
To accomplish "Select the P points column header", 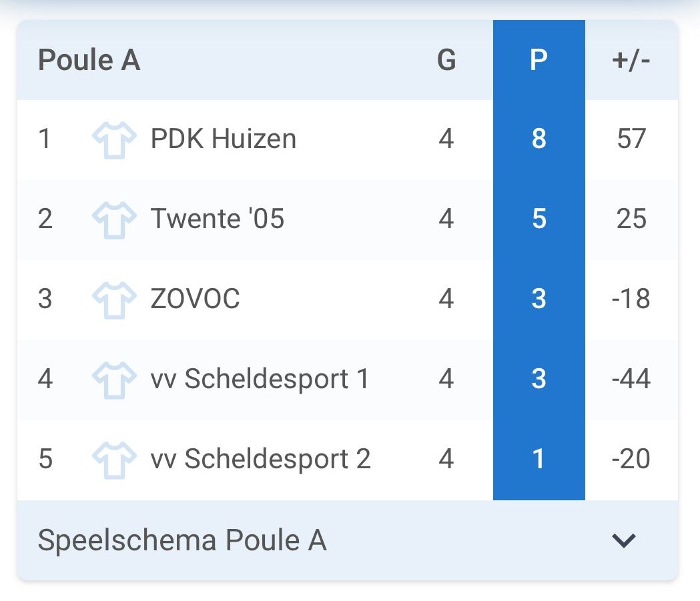I will coord(539,61).
